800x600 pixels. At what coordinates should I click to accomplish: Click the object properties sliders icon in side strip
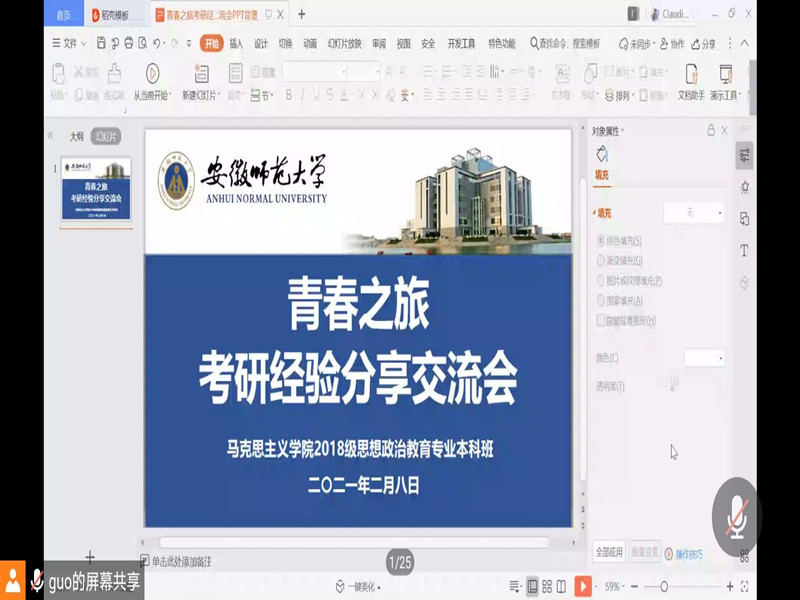tap(744, 154)
